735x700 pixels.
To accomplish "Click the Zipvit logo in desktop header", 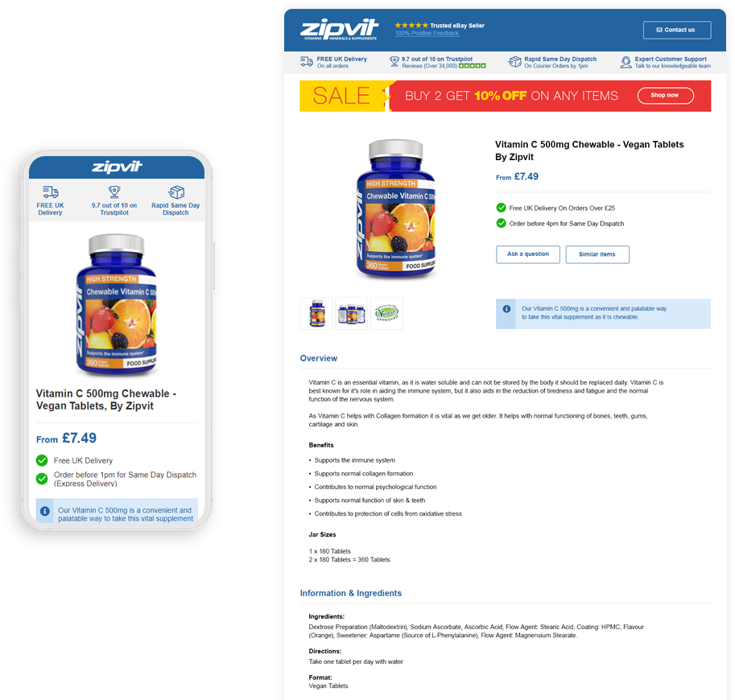I will [340, 30].
